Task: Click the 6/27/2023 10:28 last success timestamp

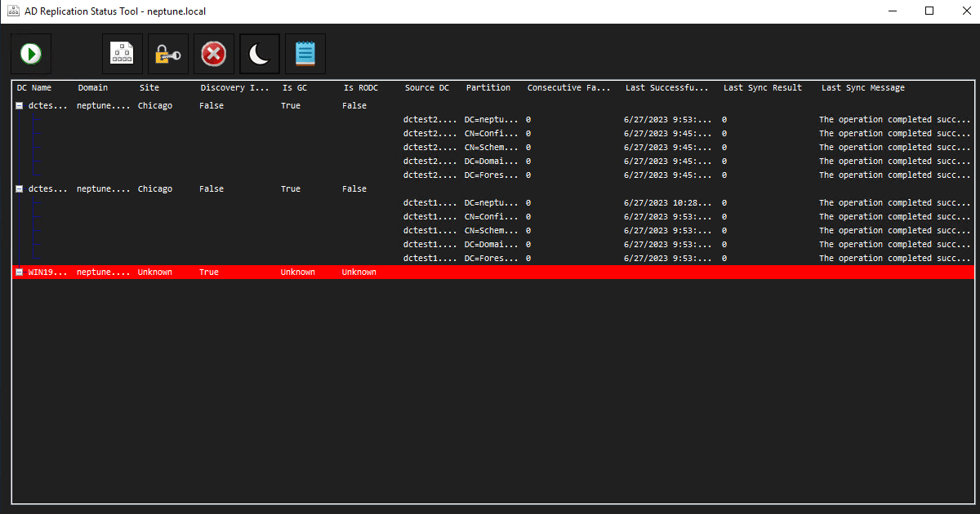Action: [670, 203]
